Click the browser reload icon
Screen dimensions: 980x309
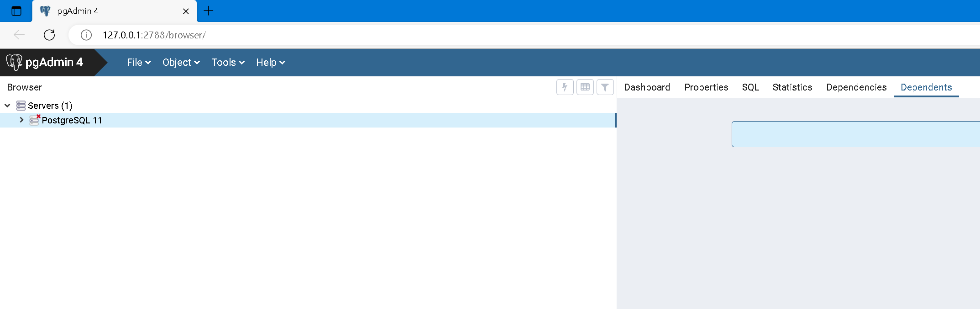click(x=49, y=35)
